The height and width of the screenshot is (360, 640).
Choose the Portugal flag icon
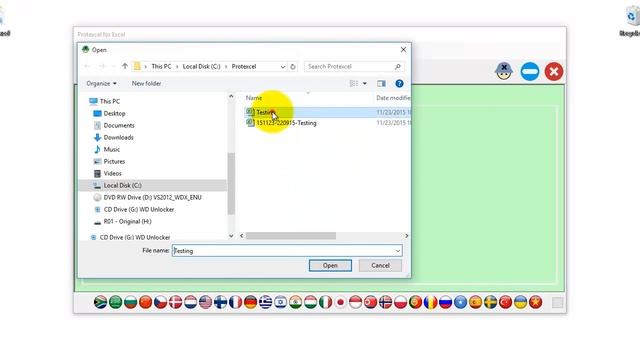(x=415, y=302)
